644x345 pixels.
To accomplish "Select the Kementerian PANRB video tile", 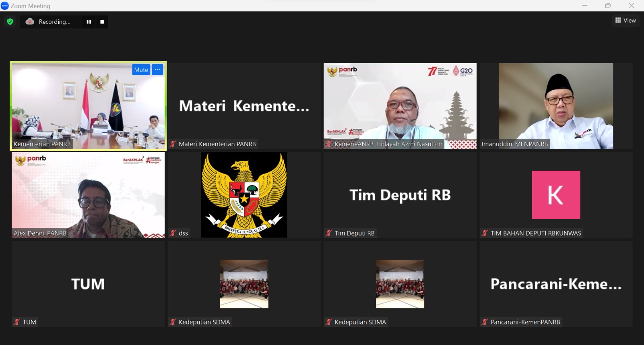I will click(88, 106).
